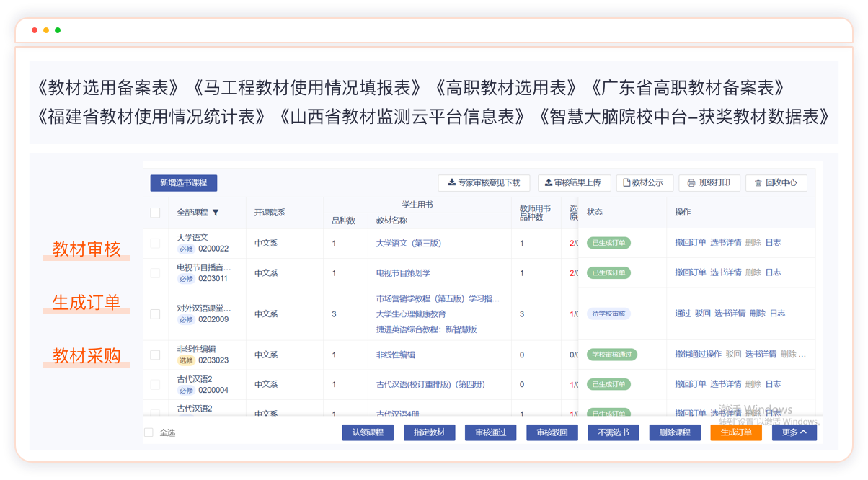Select the 教材审核 label on the left
The width and height of the screenshot is (868, 480).
tap(87, 249)
